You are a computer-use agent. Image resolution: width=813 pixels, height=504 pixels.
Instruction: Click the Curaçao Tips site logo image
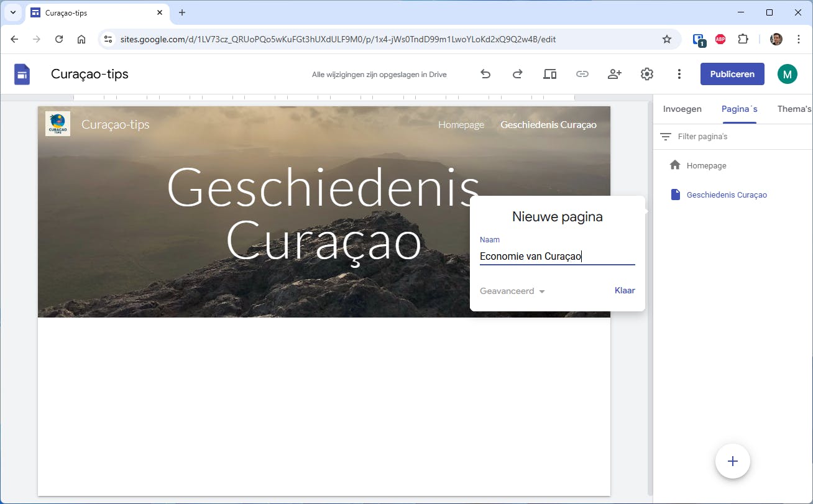click(x=58, y=124)
